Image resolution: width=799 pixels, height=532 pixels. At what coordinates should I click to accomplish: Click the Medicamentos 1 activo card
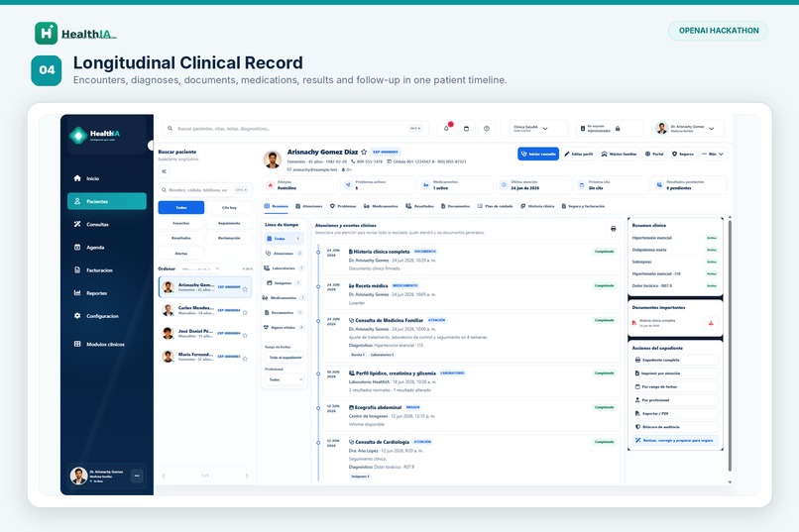[x=455, y=185]
